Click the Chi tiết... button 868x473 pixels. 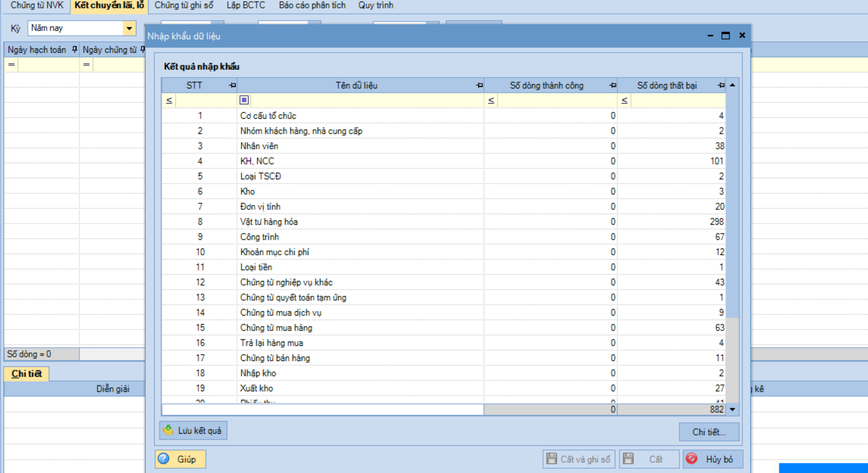(709, 432)
